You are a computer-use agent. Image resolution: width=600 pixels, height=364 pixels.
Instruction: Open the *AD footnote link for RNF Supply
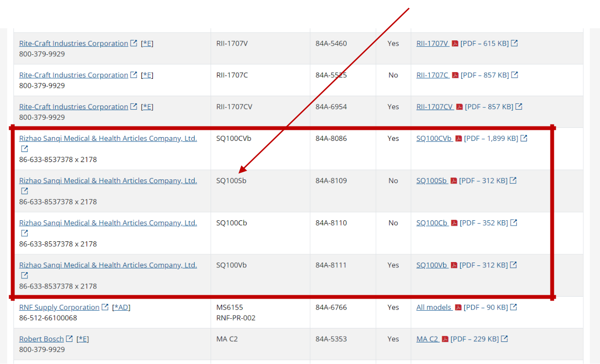tap(121, 307)
